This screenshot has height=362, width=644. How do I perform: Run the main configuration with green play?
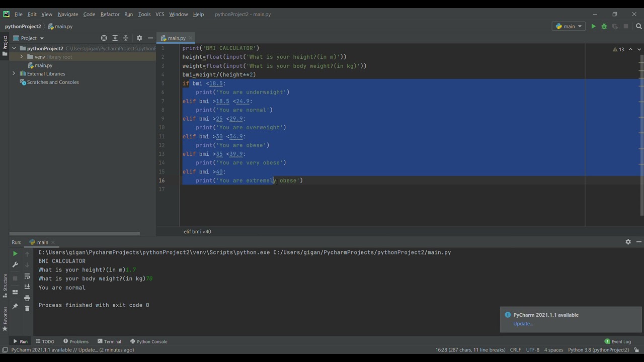pos(593,26)
